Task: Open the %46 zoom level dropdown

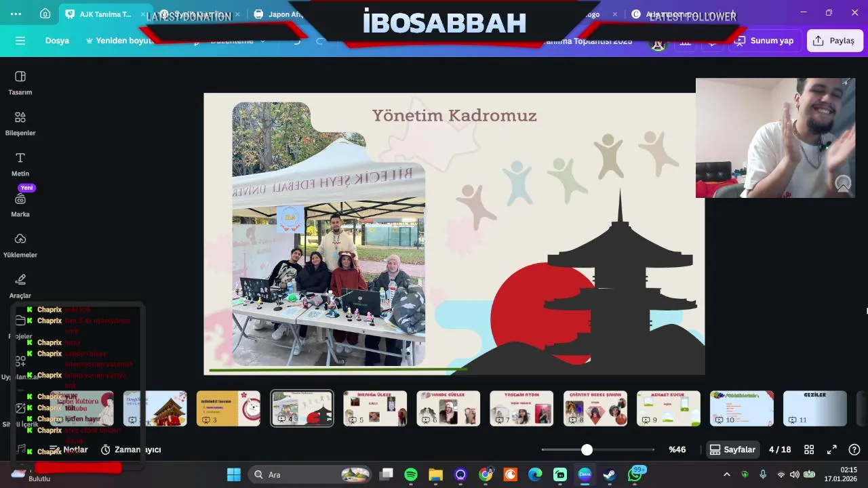Action: pyautogui.click(x=677, y=449)
